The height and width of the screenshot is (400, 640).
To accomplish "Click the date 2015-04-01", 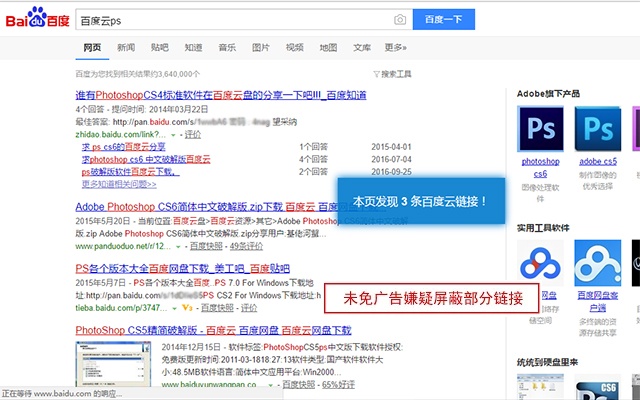I will [x=391, y=147].
